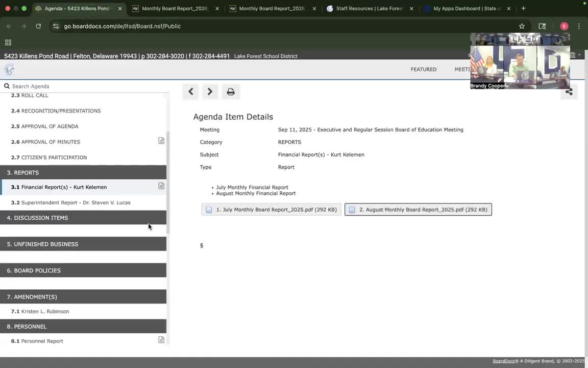
Task: Expand the 5. Unfinished Business section
Action: [x=83, y=244]
